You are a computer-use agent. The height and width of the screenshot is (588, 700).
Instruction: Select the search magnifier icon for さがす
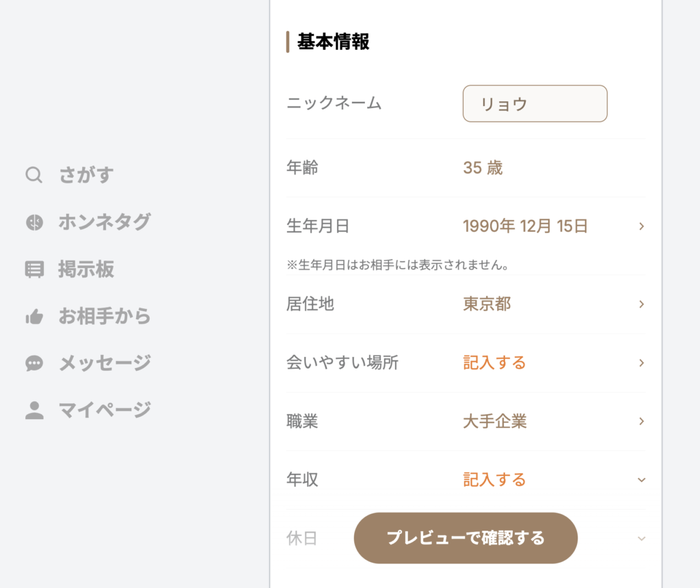coord(34,175)
